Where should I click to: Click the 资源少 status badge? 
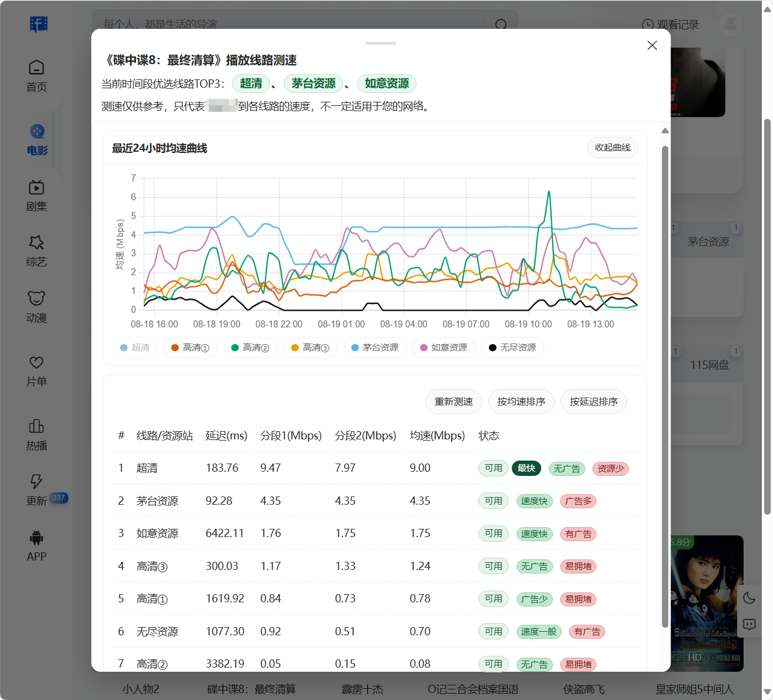tap(611, 469)
